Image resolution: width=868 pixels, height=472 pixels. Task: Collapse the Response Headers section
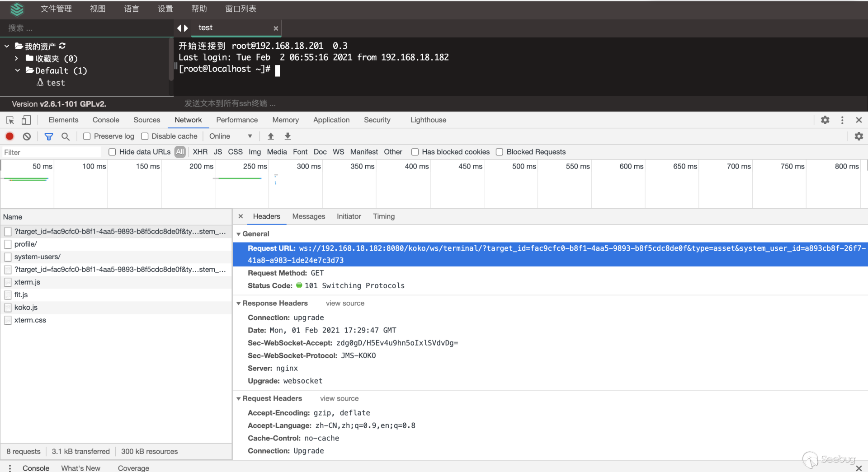(x=239, y=304)
